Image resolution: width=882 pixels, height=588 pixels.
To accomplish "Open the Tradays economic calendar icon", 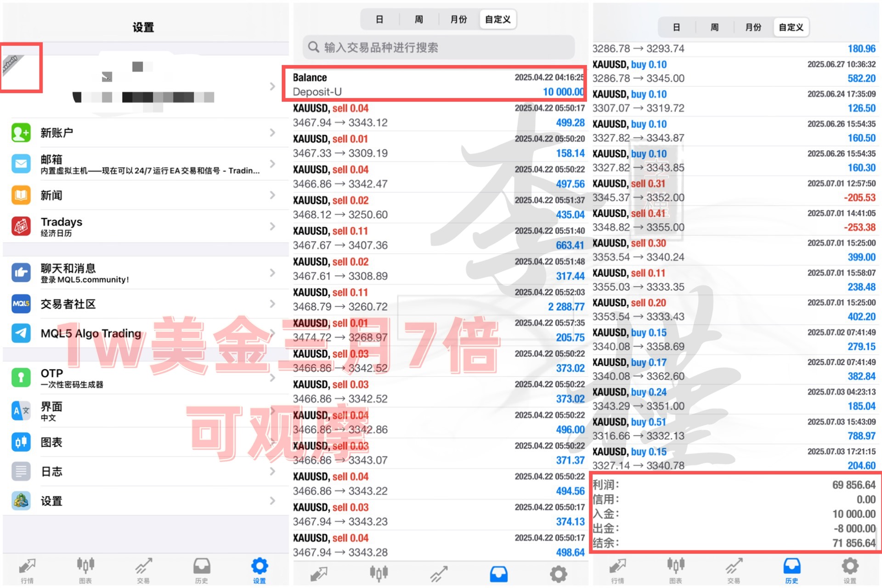I will [21, 226].
